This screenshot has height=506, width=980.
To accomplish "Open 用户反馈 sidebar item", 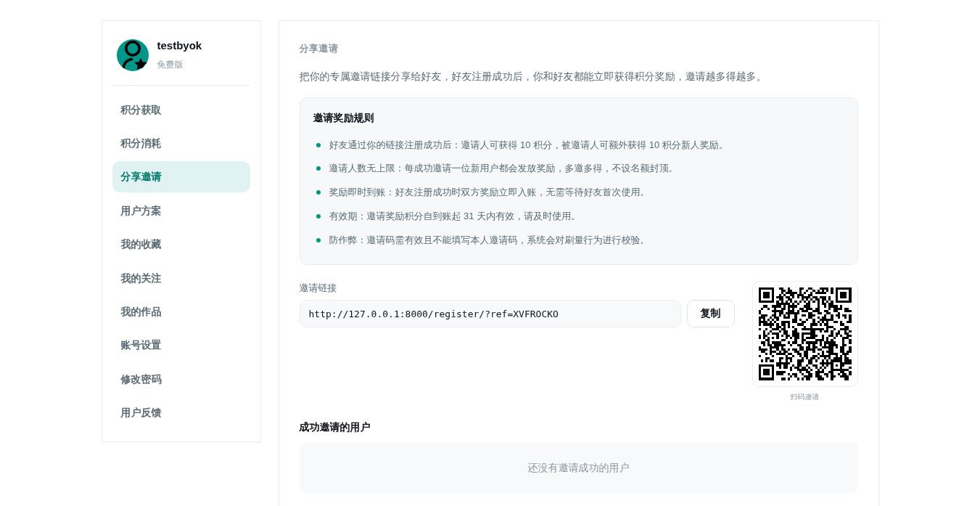I will point(181,412).
